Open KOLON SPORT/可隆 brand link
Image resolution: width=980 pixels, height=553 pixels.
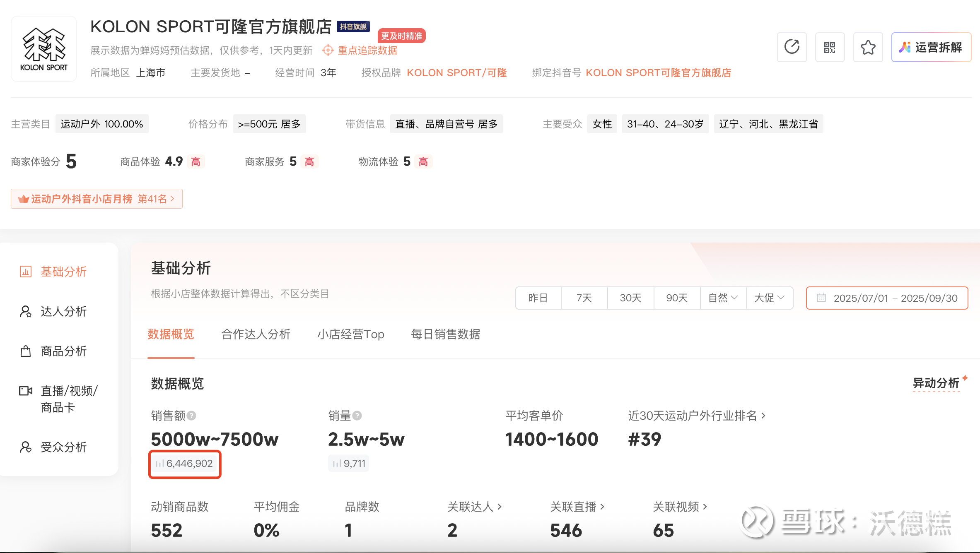click(x=456, y=73)
